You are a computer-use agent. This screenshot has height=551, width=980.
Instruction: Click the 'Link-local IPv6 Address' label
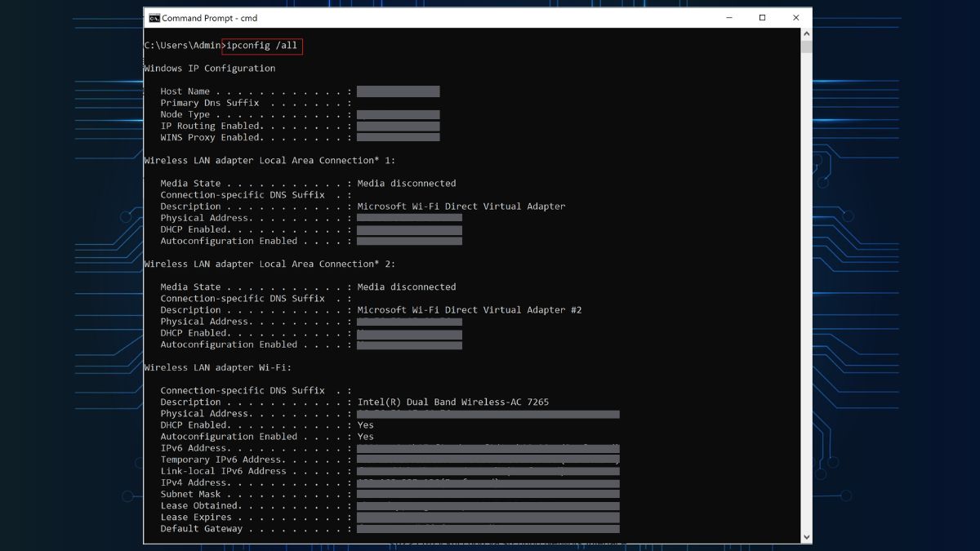(223, 471)
